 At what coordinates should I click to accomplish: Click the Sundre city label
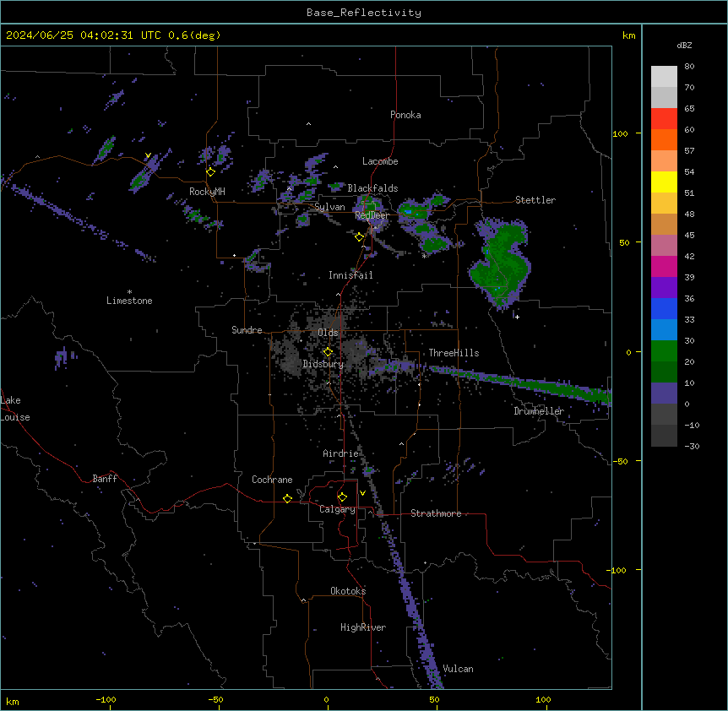(247, 330)
